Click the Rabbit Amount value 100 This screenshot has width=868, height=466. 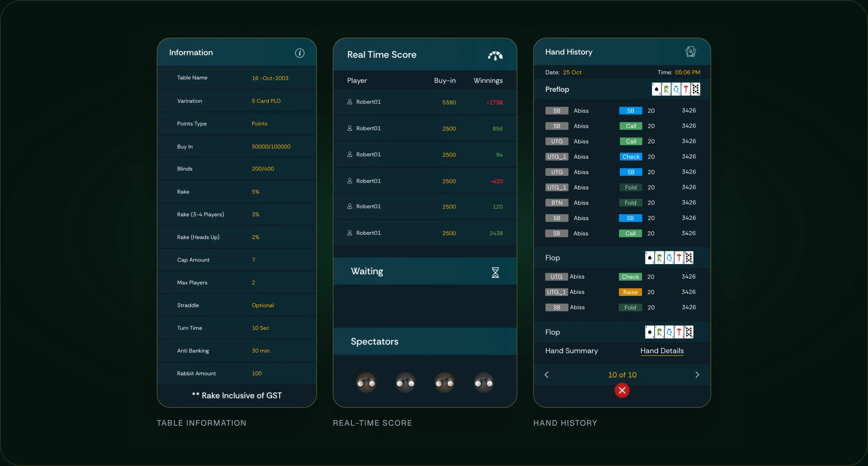pos(257,373)
